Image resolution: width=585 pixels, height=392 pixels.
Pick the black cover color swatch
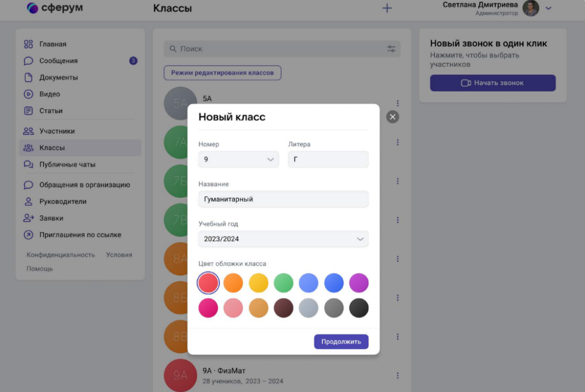(359, 308)
